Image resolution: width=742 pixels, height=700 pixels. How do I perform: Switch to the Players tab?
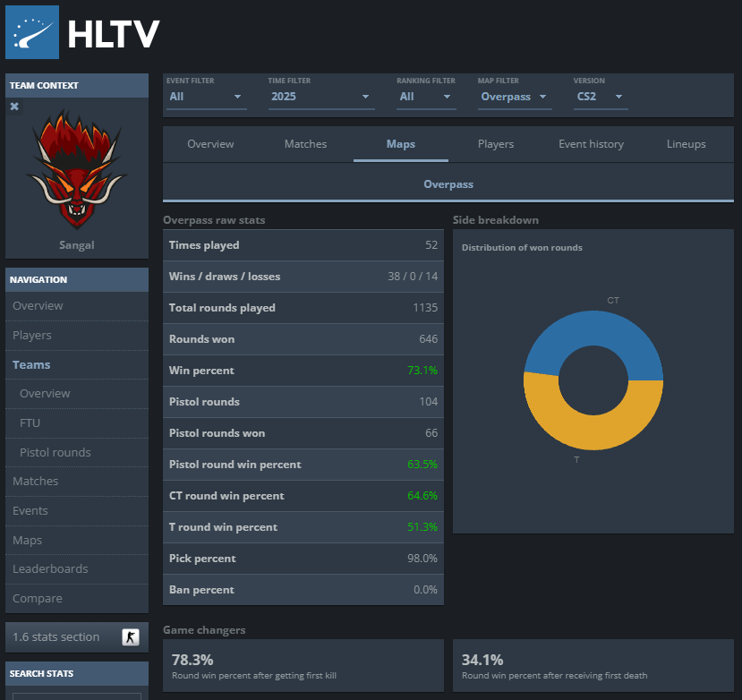coord(496,144)
